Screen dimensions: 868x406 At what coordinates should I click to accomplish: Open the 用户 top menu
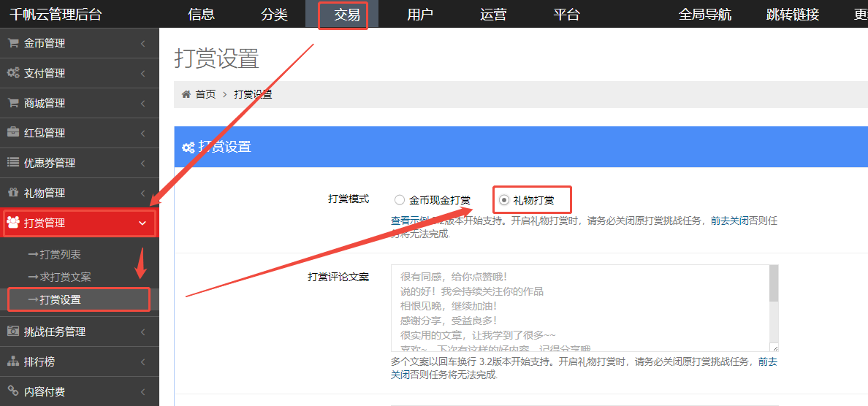tap(420, 15)
